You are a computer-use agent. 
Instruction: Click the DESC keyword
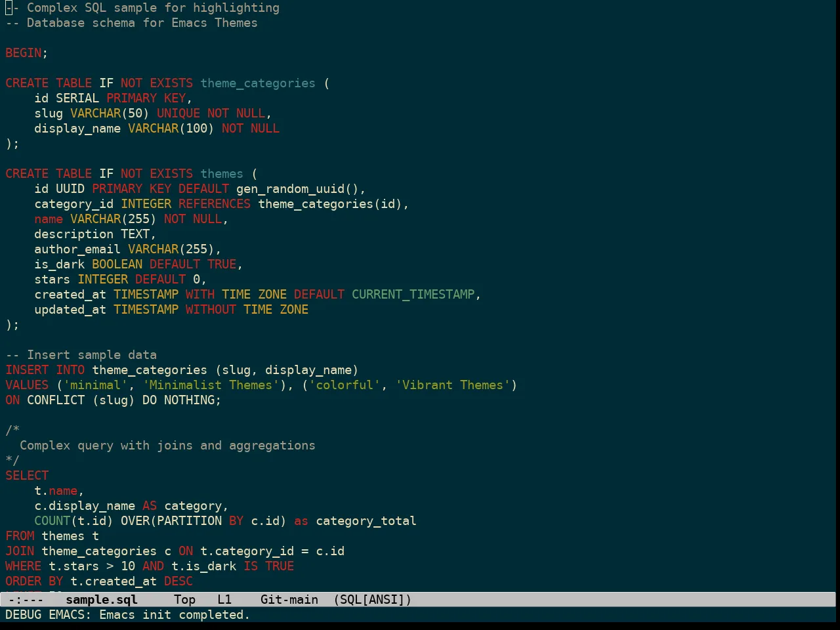point(178,581)
